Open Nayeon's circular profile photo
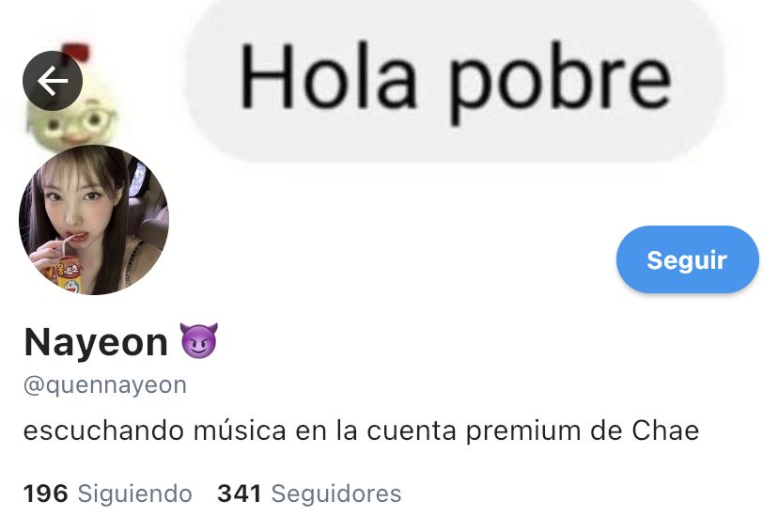The image size is (778, 532). point(94,220)
